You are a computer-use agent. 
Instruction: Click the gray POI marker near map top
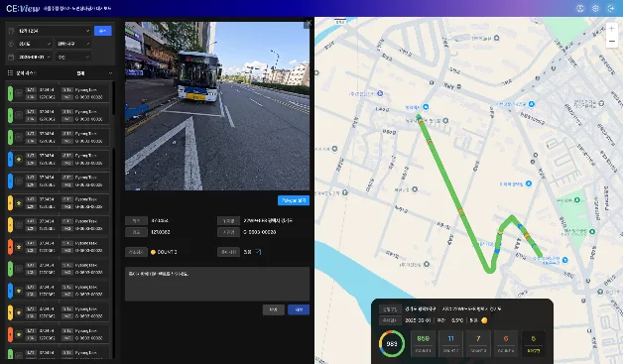pyautogui.click(x=496, y=38)
